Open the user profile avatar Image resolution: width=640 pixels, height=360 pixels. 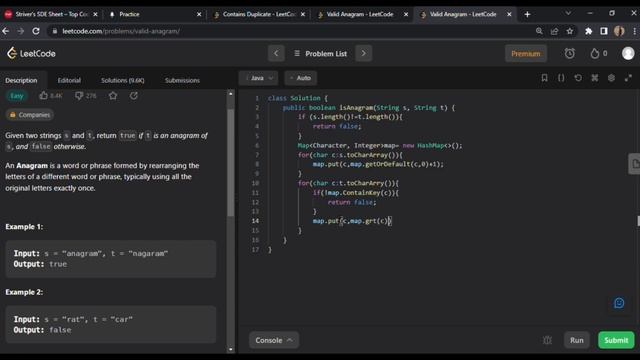(628, 53)
